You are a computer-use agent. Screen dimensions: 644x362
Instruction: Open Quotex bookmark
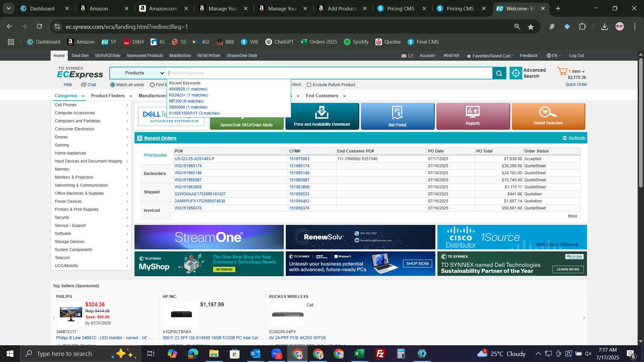point(388,42)
